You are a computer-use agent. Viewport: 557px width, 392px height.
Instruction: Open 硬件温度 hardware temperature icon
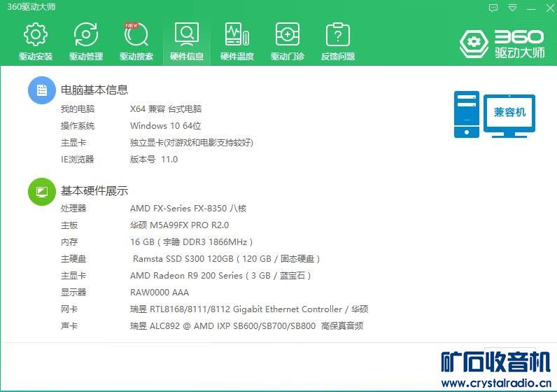pos(237,41)
